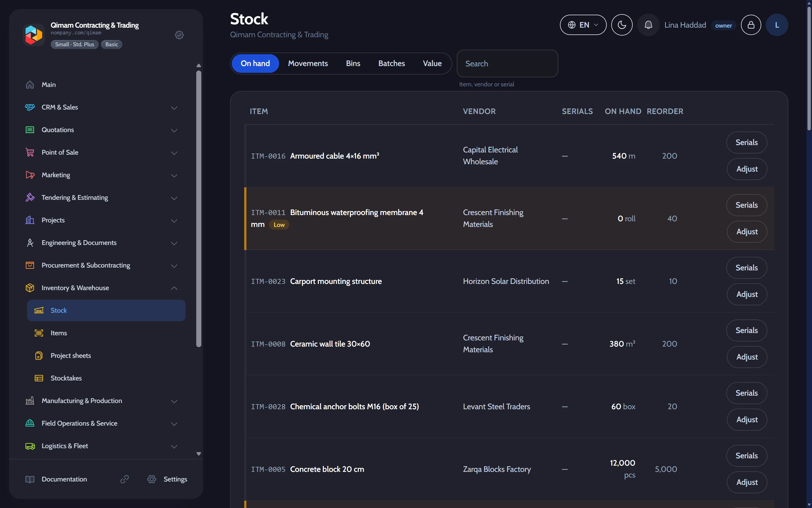This screenshot has height=508, width=812.
Task: Click the ITM-0023 item code
Action: click(x=268, y=281)
